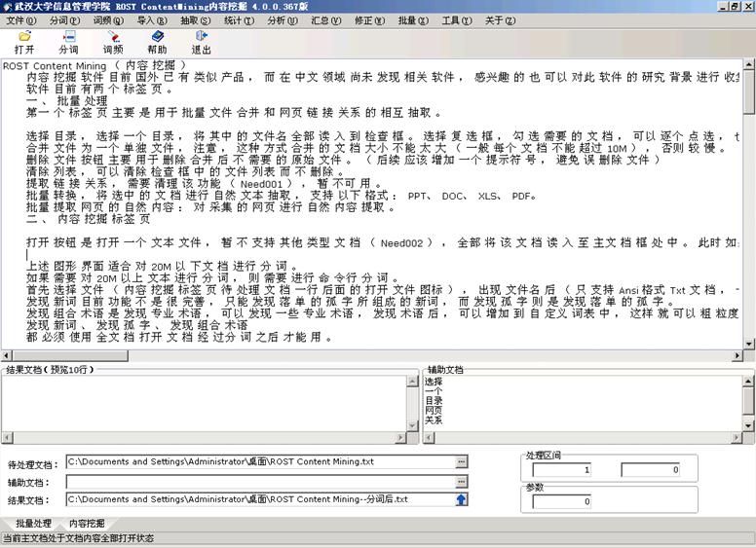Click status bar text 当前主文档处于文档内容全部打开状态
756x548 pixels.
coord(79,538)
